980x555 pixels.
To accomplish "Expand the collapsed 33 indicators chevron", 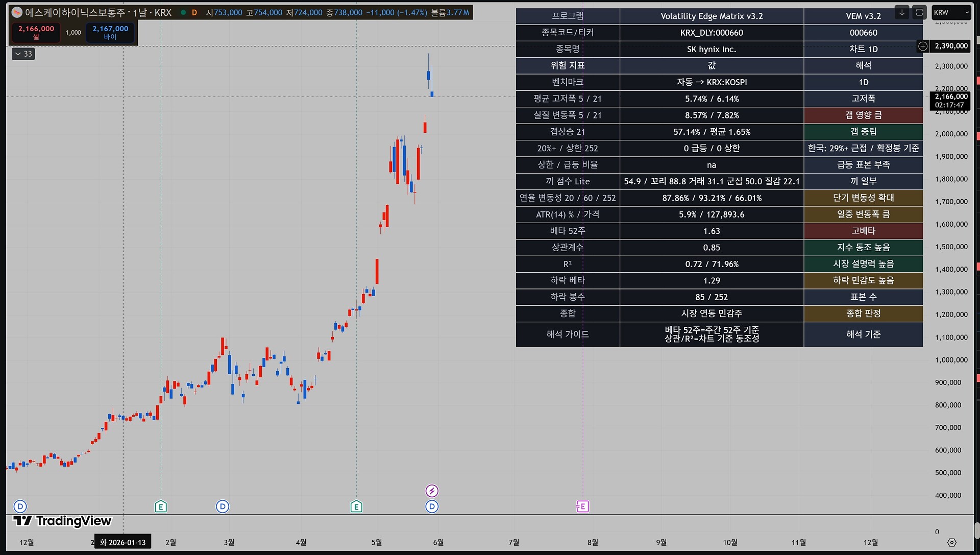I will point(23,54).
